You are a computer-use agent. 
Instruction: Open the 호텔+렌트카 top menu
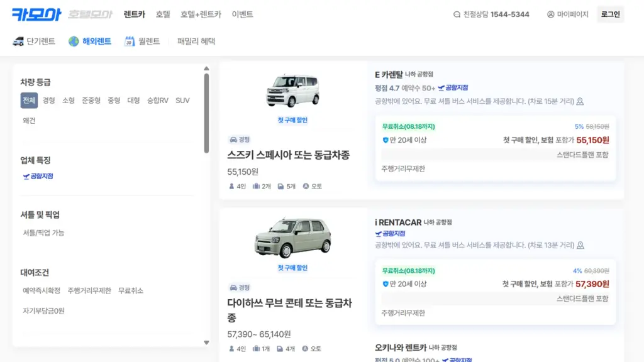tap(201, 14)
